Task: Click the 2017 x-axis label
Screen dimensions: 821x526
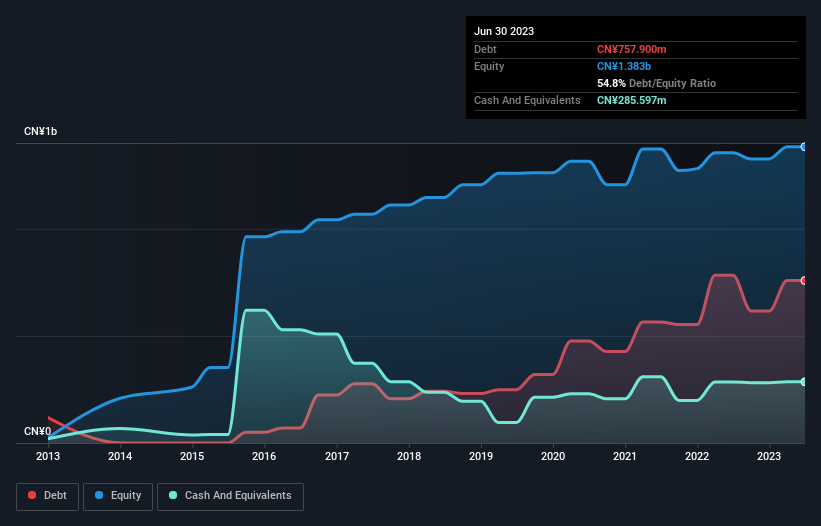Action: pyautogui.click(x=337, y=456)
